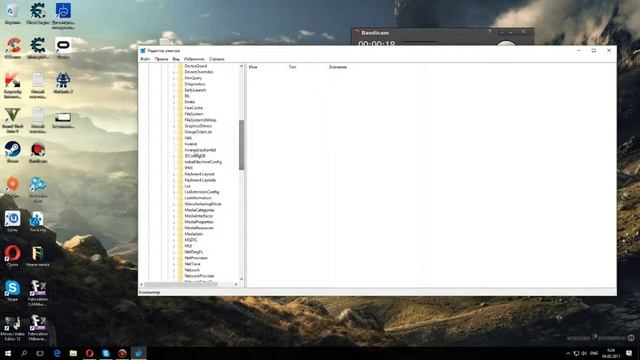The image size is (640, 360).
Task: Click the tree scrollbar down arrow
Action: click(242, 279)
